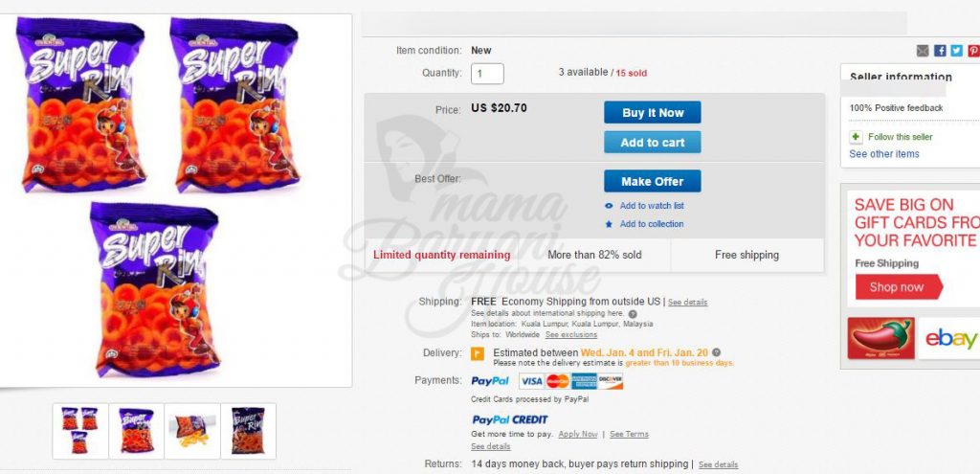
Task: Share item on Pinterest icon
Action: click(973, 51)
